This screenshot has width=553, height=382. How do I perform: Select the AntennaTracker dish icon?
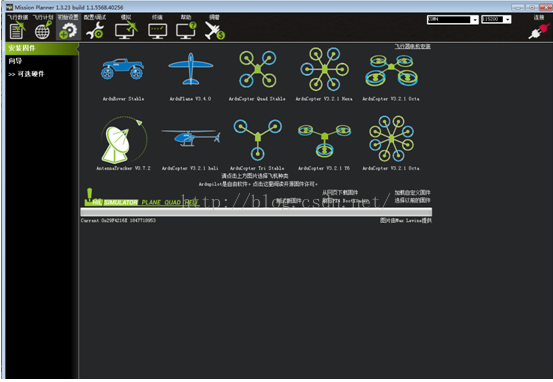point(123,140)
